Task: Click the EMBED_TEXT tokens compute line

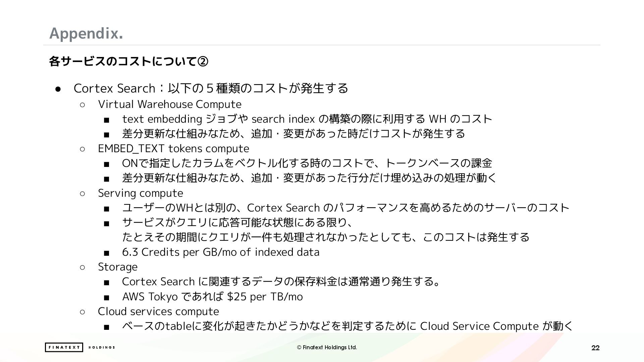Action: coord(173,148)
